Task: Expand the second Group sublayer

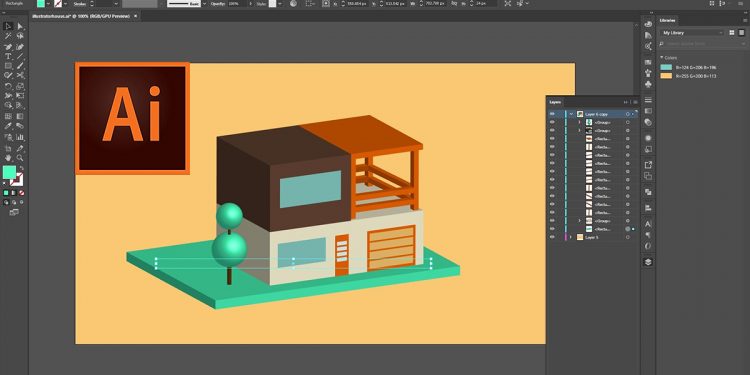Action: click(580, 131)
